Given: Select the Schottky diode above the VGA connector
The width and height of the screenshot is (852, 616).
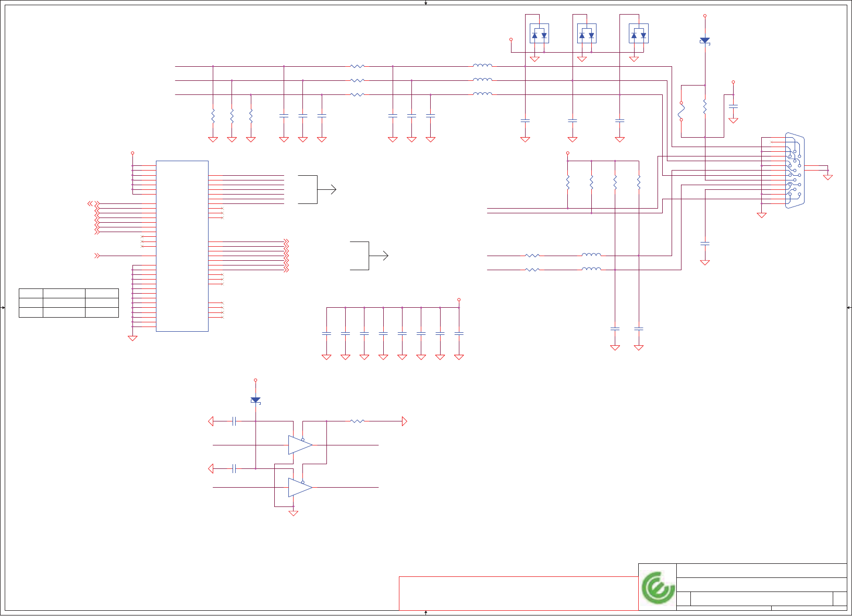Looking at the screenshot, I should coord(705,41).
